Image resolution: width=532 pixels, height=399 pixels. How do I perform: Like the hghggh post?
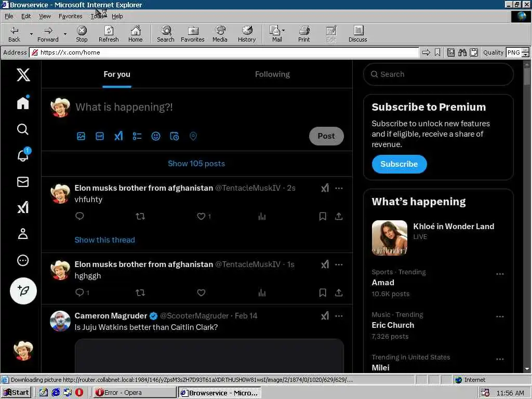pos(201,292)
